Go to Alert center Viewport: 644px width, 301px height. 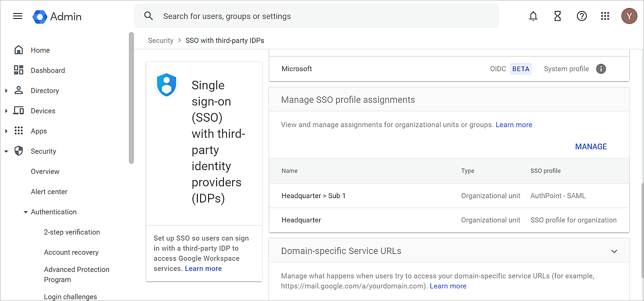pos(49,192)
